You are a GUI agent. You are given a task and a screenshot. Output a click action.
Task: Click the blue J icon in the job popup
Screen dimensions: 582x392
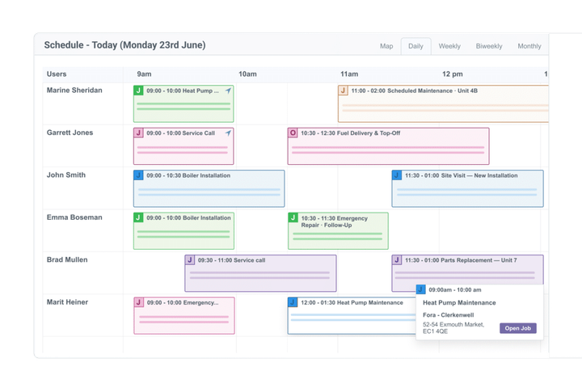(420, 289)
